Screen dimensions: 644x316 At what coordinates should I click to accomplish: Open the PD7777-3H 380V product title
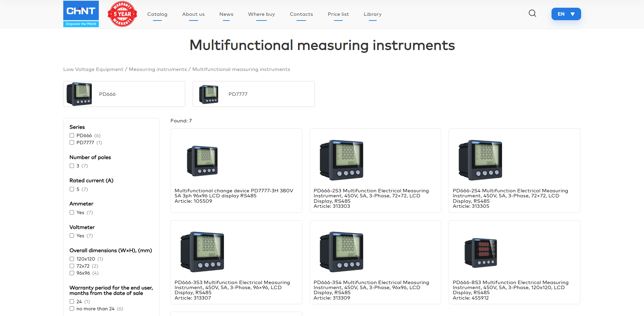coord(234,193)
